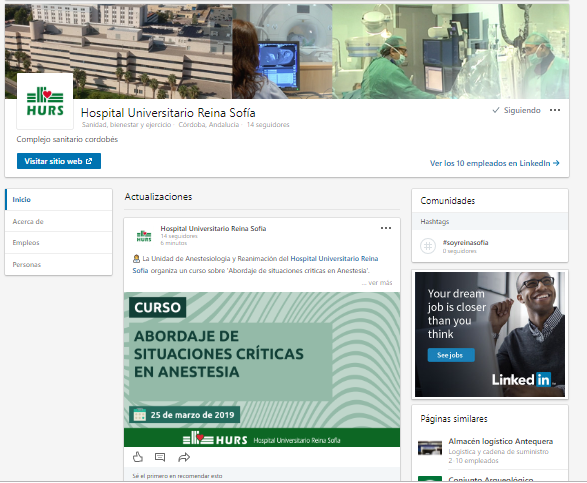Click Sé el primero en recomendar esto
The width and height of the screenshot is (587, 483).
(177, 476)
